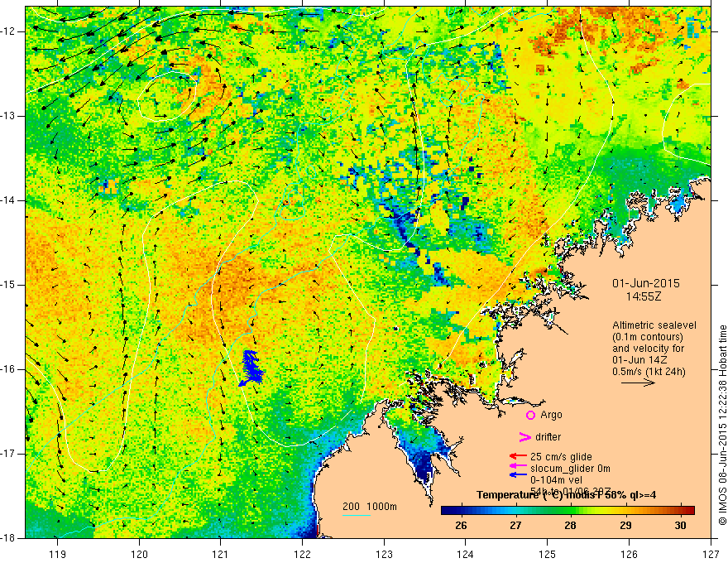Image resolution: width=728 pixels, height=563 pixels.
Task: Click colorbar tick label '27'
Action: tap(516, 526)
